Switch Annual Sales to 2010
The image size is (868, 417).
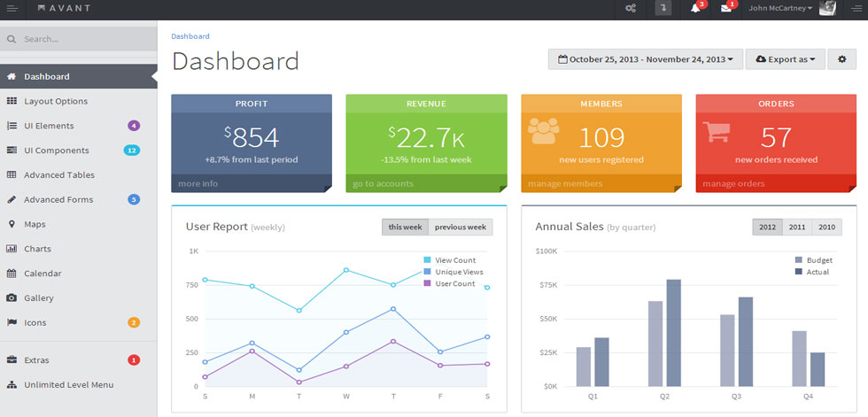click(827, 228)
